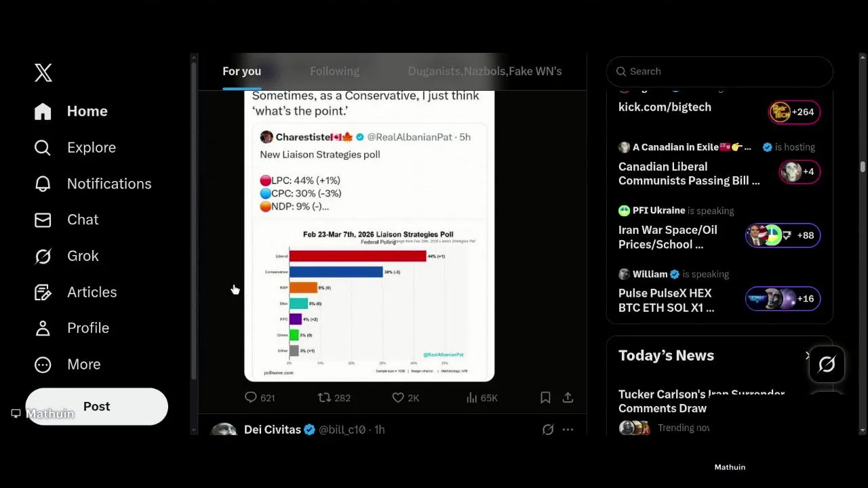The height and width of the screenshot is (488, 868).
Task: Bookmark the poll post
Action: (x=545, y=398)
